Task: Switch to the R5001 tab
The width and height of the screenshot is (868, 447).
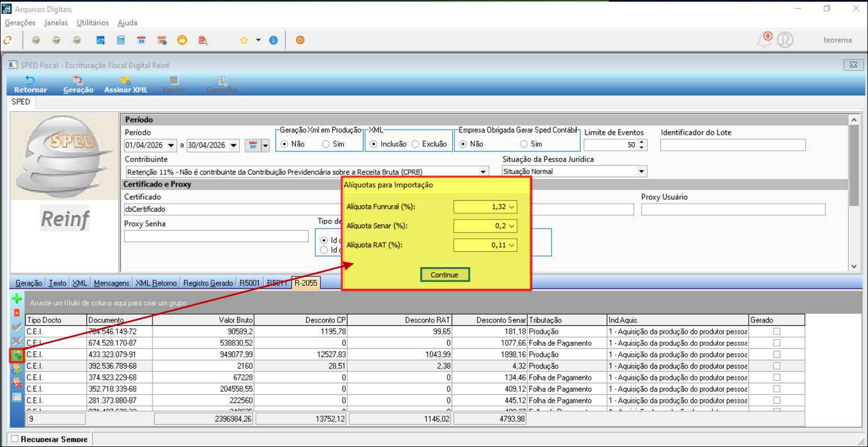Action: 250,283
